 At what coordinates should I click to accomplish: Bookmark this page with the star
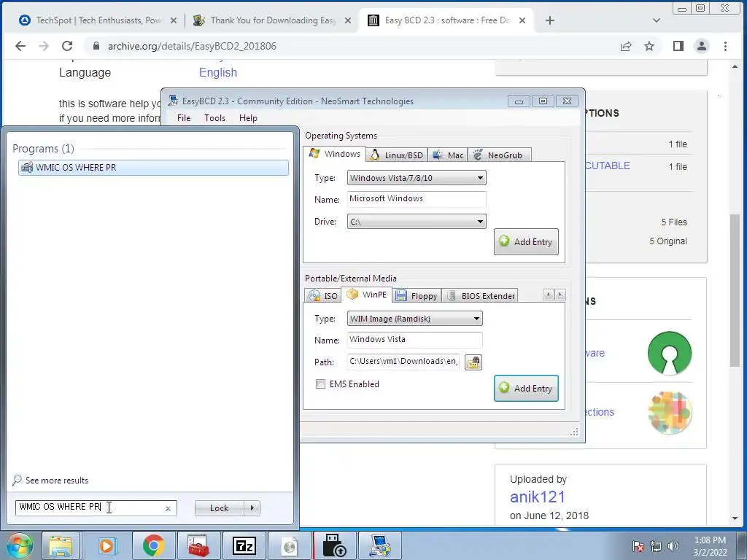coord(649,46)
